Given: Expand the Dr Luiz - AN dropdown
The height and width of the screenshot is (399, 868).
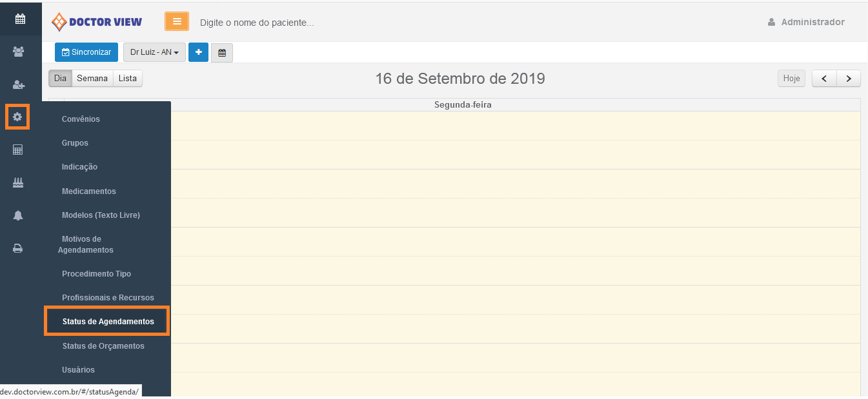Looking at the screenshot, I should coord(154,52).
